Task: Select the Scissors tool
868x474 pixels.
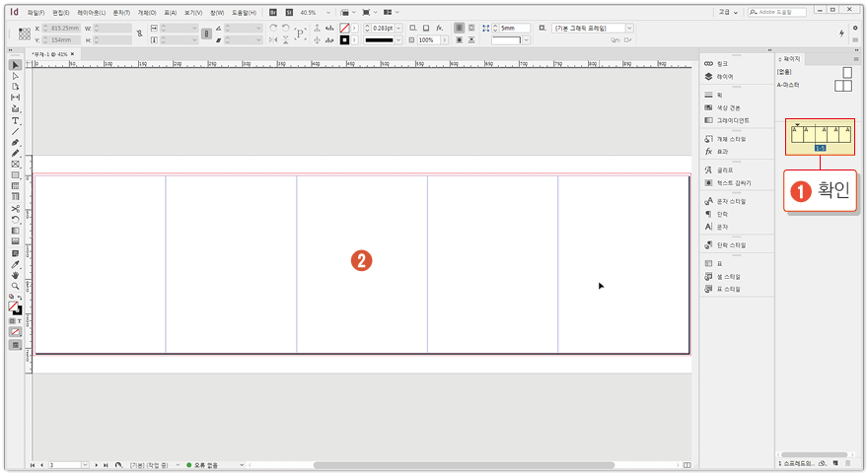Action: click(16, 209)
